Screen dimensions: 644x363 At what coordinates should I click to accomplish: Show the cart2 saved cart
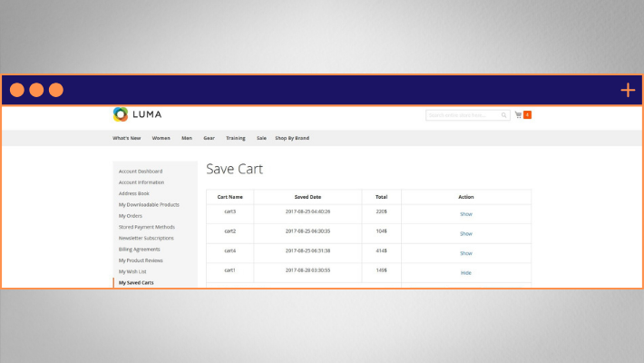[x=465, y=233]
